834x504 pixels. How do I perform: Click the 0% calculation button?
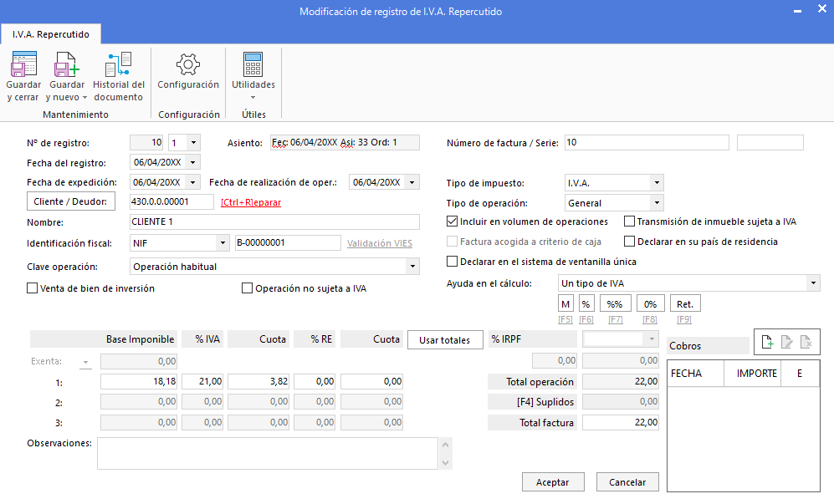coord(650,304)
